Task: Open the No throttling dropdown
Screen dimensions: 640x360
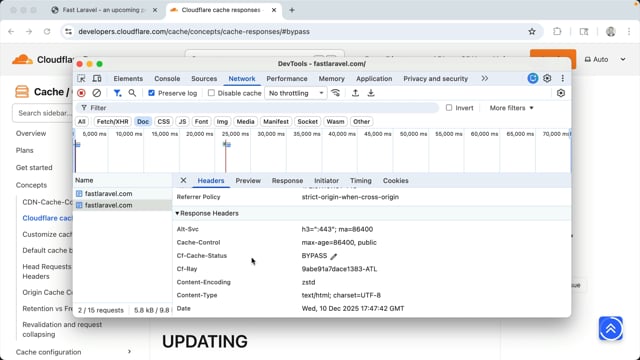Action: coord(296,93)
